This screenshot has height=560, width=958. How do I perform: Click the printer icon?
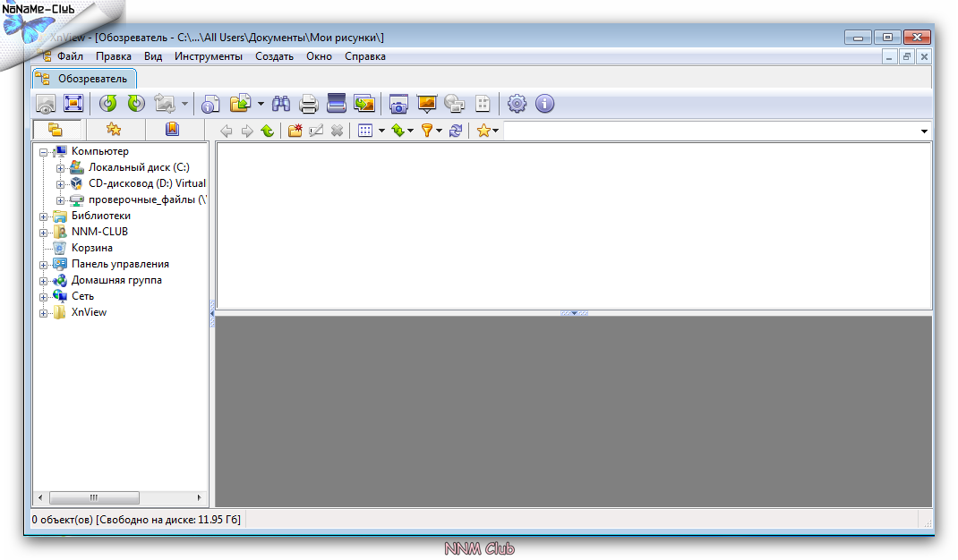[x=309, y=104]
